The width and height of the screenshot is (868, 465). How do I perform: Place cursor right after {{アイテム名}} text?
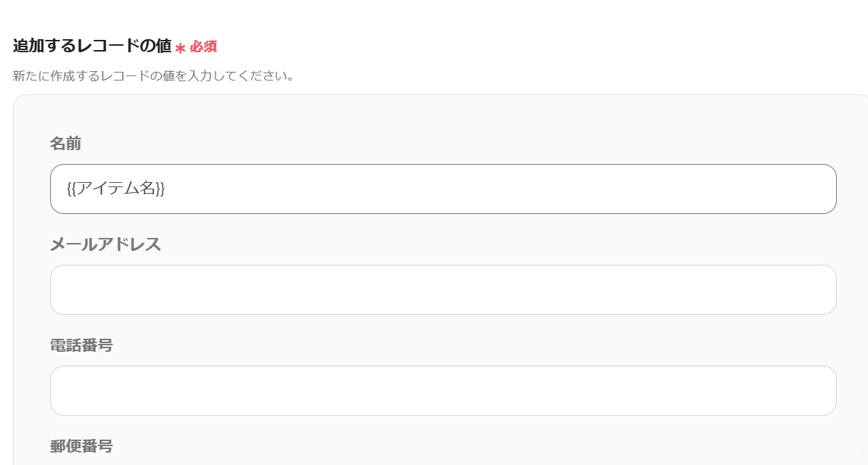(x=167, y=189)
